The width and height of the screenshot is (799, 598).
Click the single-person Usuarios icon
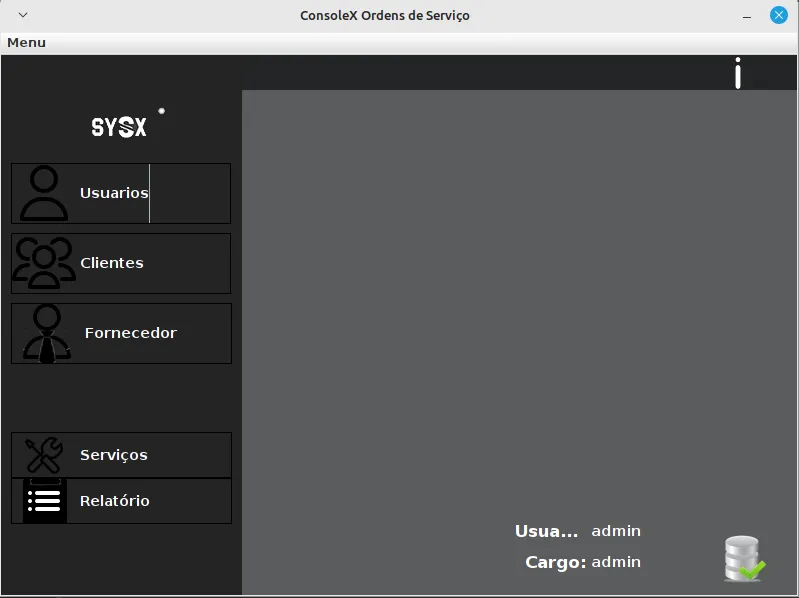click(44, 193)
